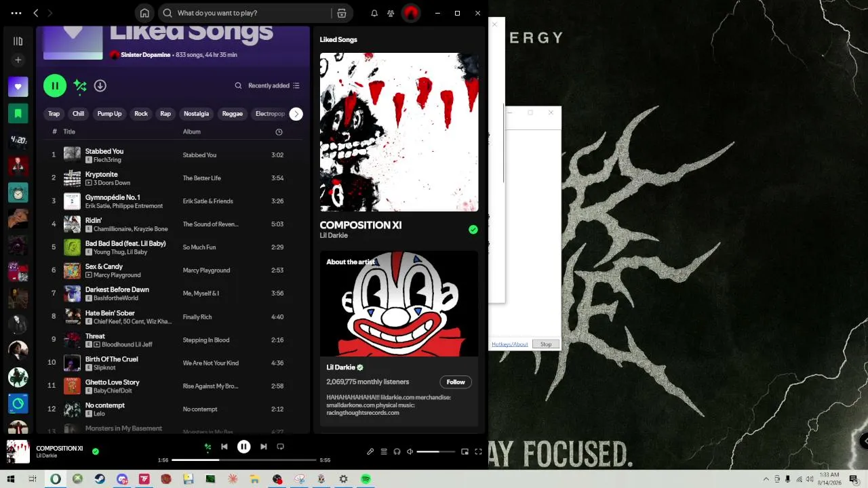Skip to the next track
868x488 pixels.
tap(263, 447)
